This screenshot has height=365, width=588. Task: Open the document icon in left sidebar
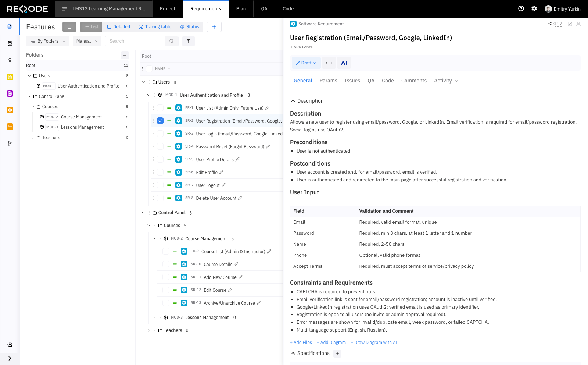[x=10, y=26]
